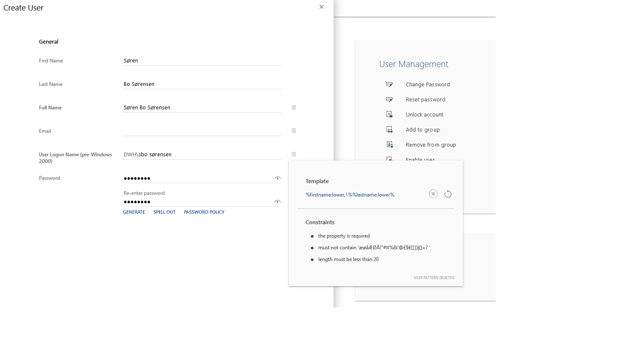
Task: Open Reset password in User Management
Action: tap(426, 99)
